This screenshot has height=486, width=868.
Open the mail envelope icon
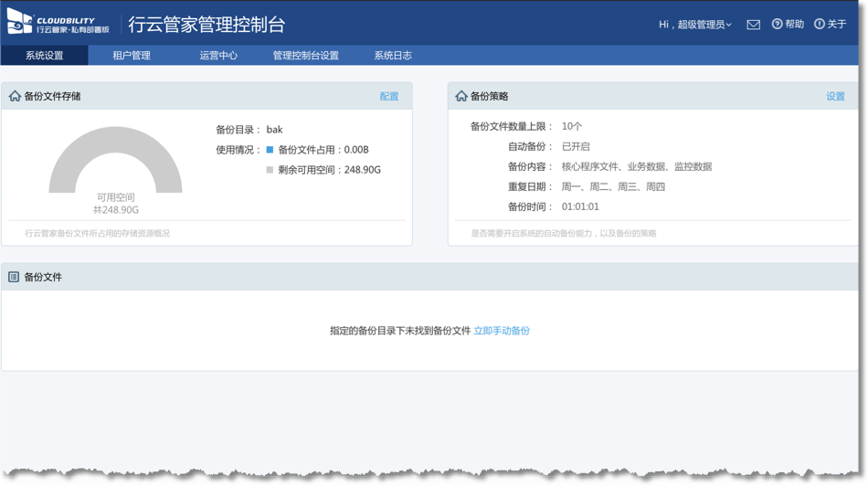click(753, 25)
